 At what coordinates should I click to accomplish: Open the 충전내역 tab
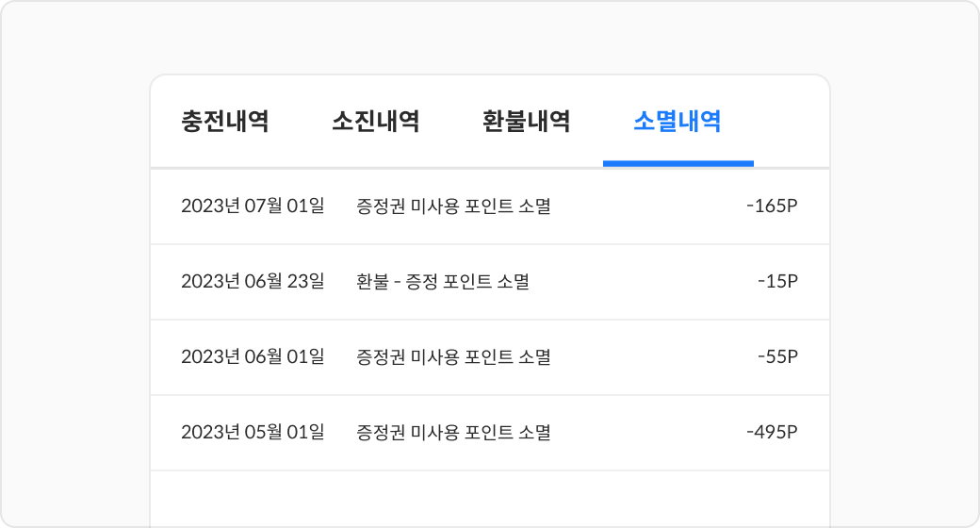click(x=225, y=122)
